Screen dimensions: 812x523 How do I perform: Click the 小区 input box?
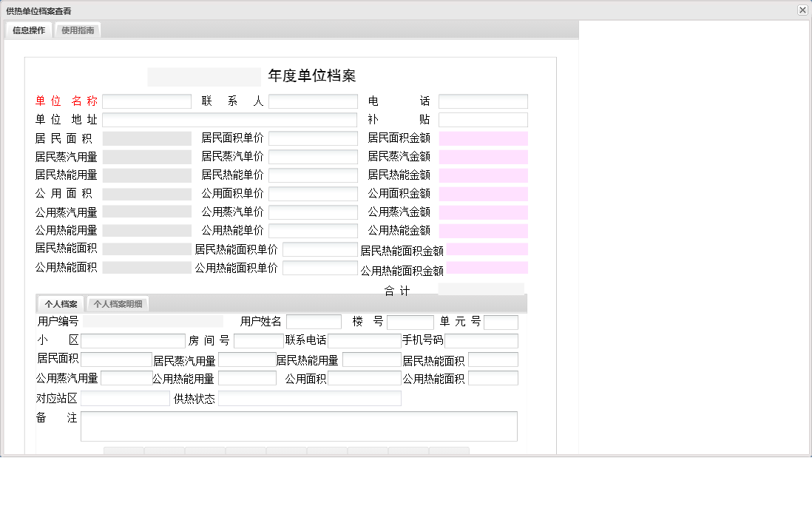[x=133, y=340]
